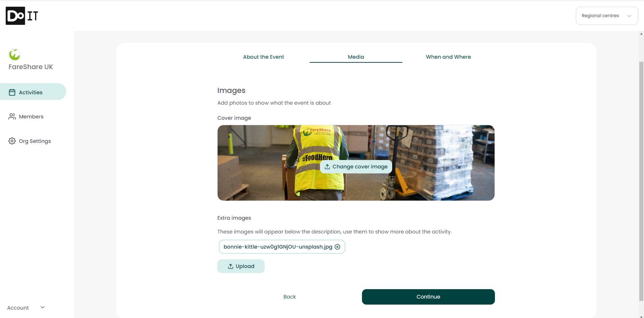Image resolution: width=644 pixels, height=318 pixels.
Task: Click the page vertical scrollbar
Action: (641, 181)
